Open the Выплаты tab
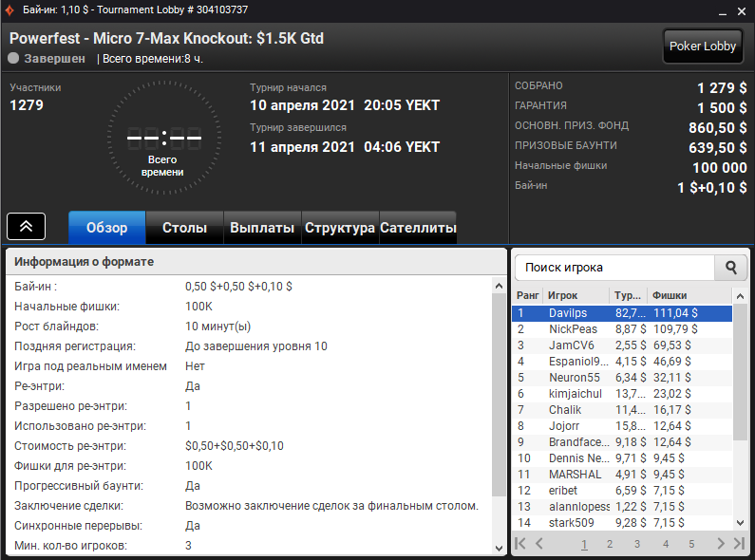The height and width of the screenshot is (560, 755). point(262,228)
